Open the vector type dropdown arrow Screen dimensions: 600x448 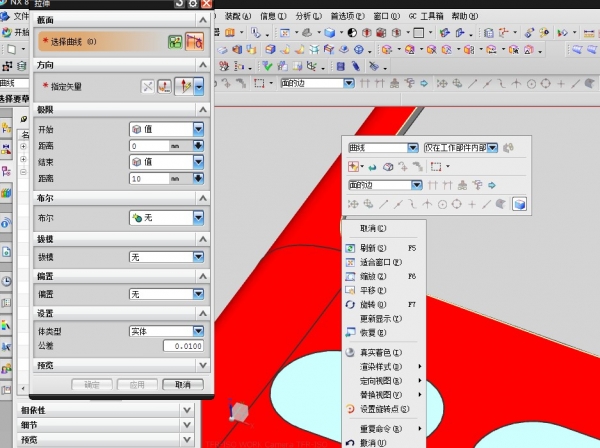click(x=199, y=86)
